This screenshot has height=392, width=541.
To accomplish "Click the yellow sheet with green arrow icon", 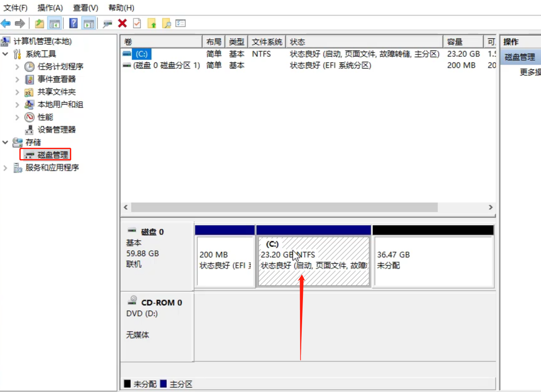I will point(152,24).
